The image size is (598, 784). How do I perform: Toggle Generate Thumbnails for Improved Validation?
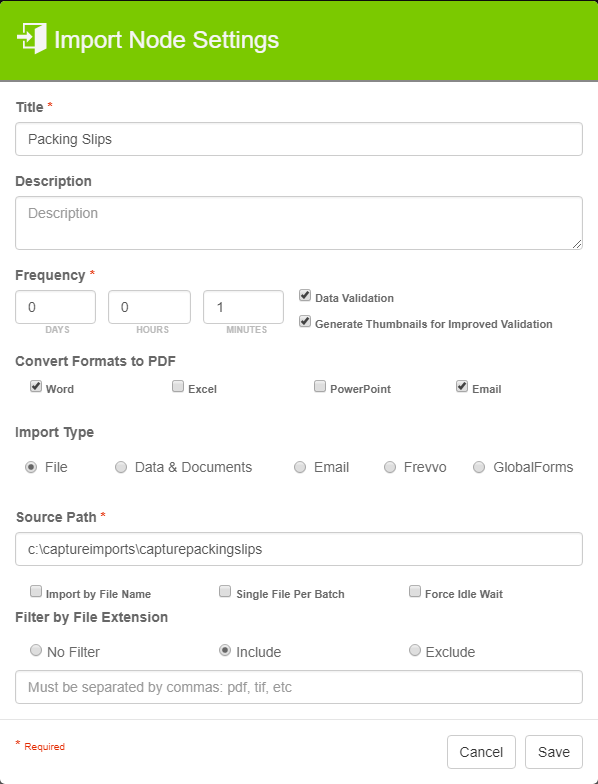point(305,322)
